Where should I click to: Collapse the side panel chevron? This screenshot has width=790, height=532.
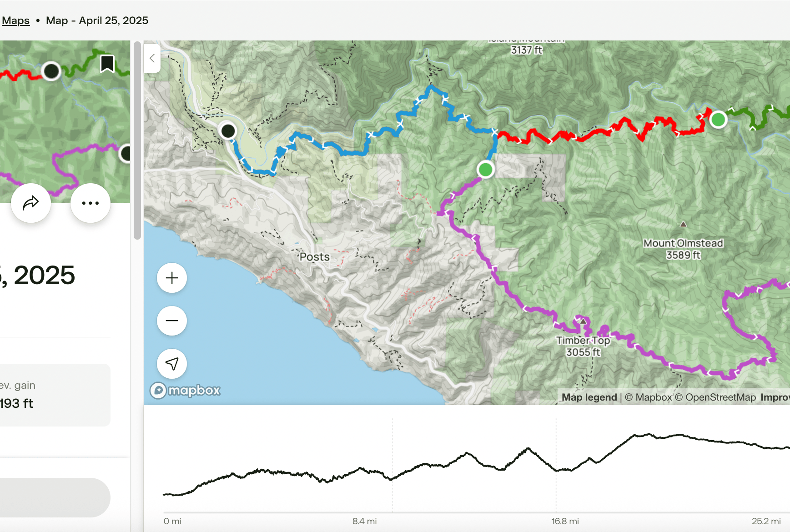152,58
